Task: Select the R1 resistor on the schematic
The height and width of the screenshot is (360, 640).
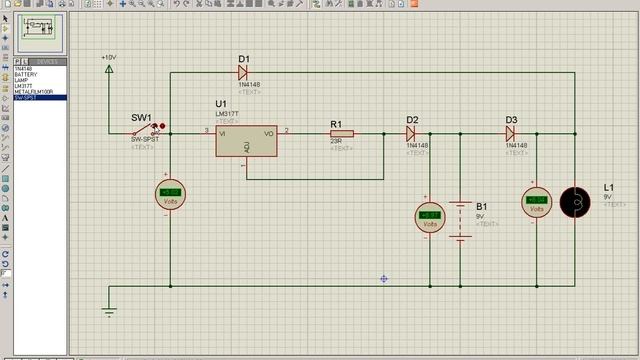Action: click(x=342, y=133)
